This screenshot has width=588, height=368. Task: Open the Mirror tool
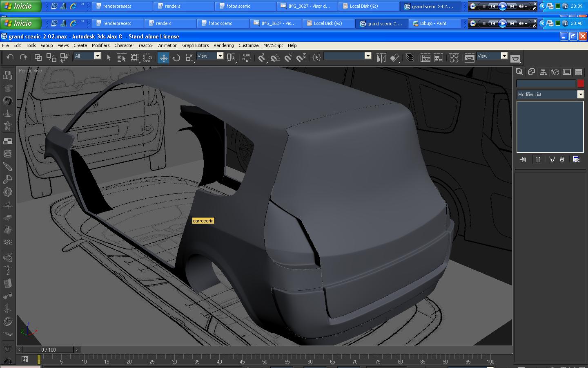381,58
